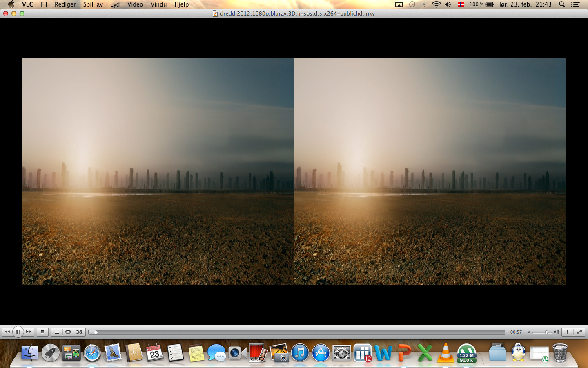Open Finder from the Dock

point(29,353)
